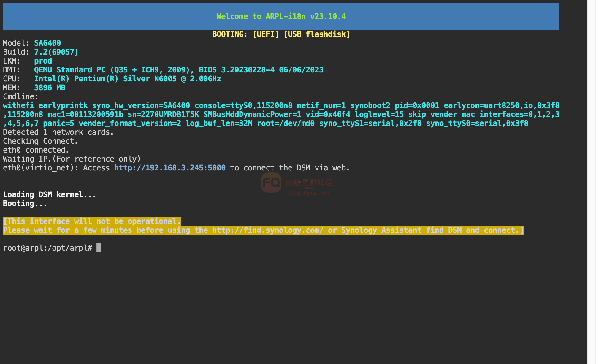Click the http://find.synology.com/ address in the warning
The height and width of the screenshot is (364, 596).
(x=268, y=230)
